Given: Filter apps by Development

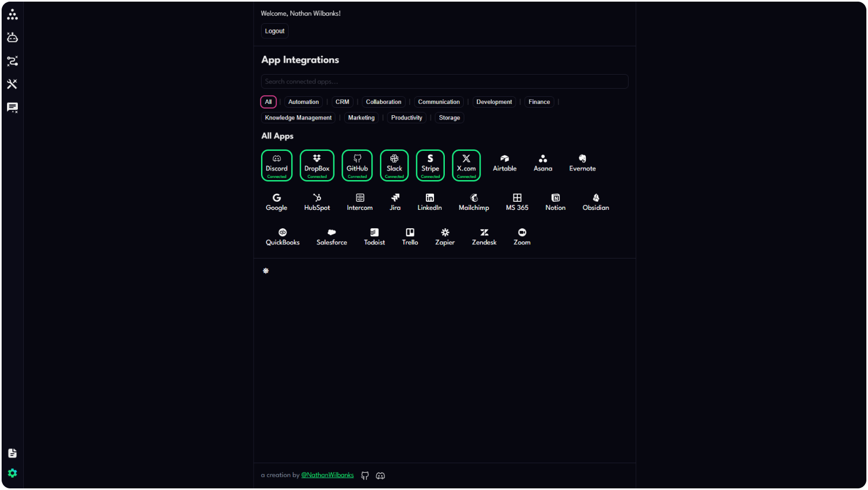Looking at the screenshot, I should 494,102.
